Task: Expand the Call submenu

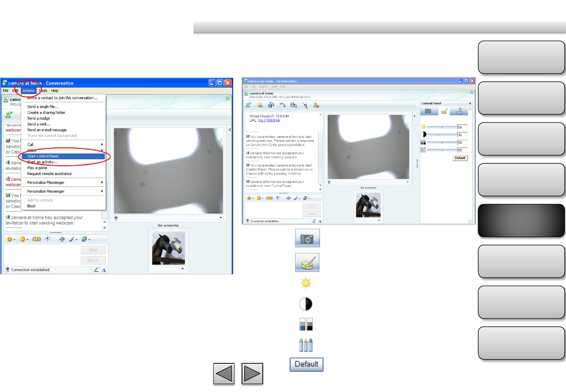Action: 63,144
